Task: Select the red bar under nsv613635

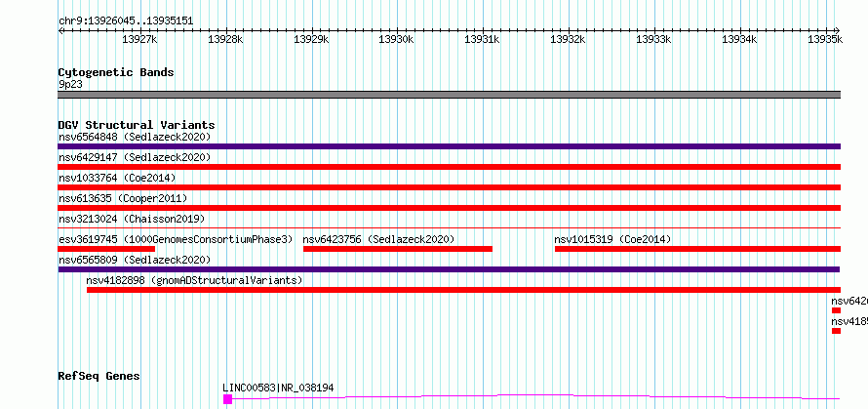Action: pyautogui.click(x=449, y=208)
